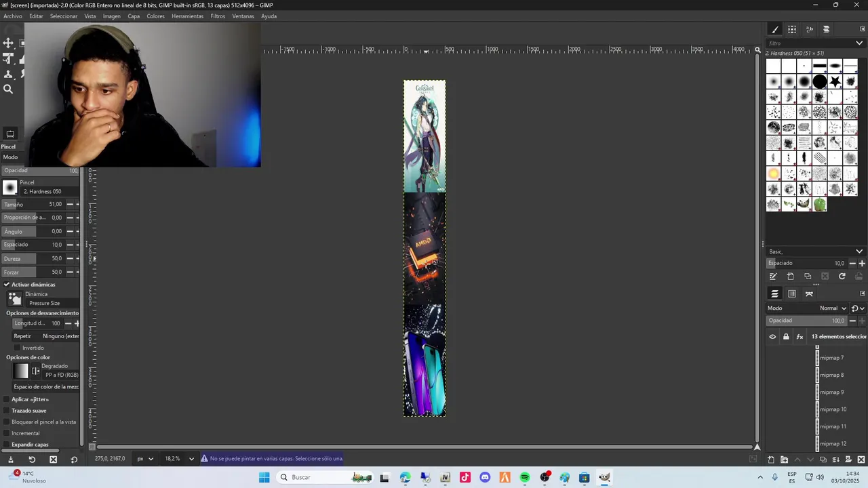This screenshot has width=868, height=488.
Task: Open the Document history tab icon
Action: (x=826, y=29)
